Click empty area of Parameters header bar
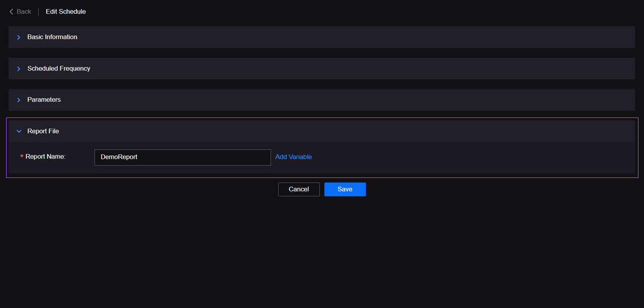The height and width of the screenshot is (308, 644). click(352, 100)
